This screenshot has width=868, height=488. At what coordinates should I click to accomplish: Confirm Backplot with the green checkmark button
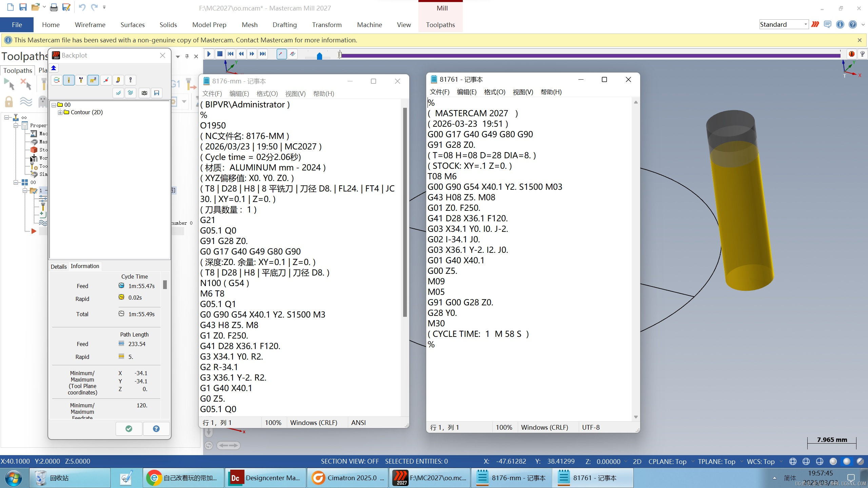[x=129, y=429]
